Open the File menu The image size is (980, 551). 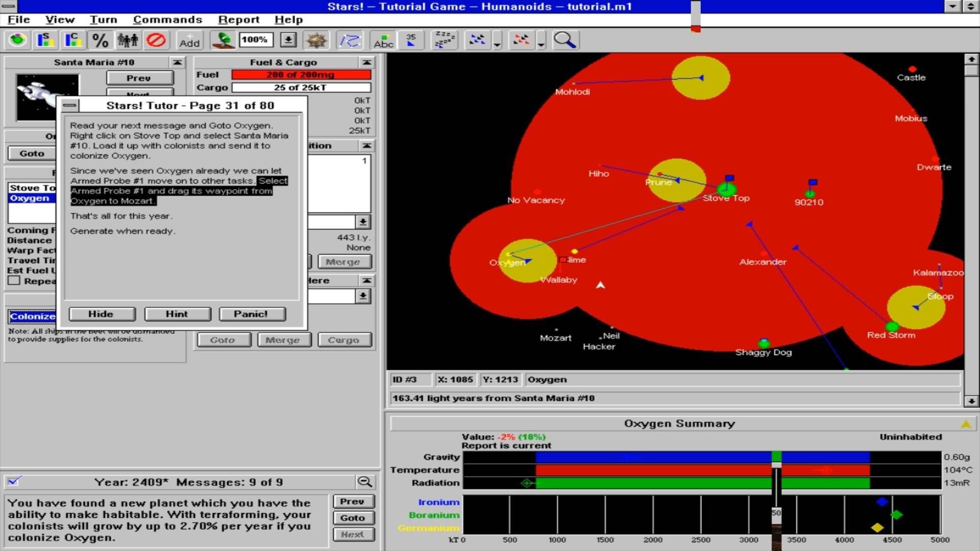[19, 19]
